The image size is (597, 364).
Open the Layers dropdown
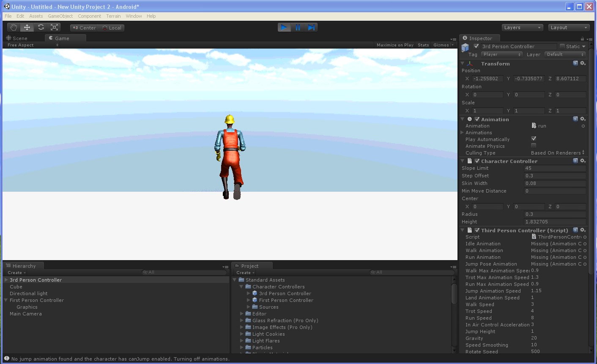[x=522, y=27]
